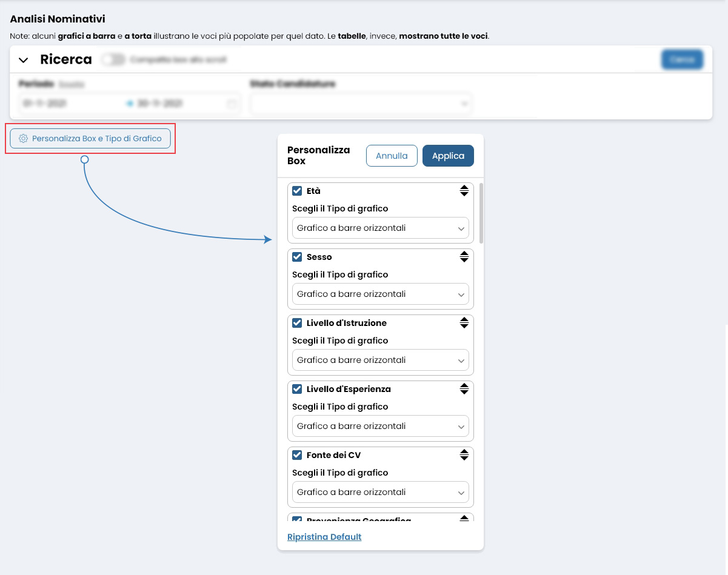Click the reorder icon beside Provenienza Geografica
The width and height of the screenshot is (728, 575).
point(464,520)
